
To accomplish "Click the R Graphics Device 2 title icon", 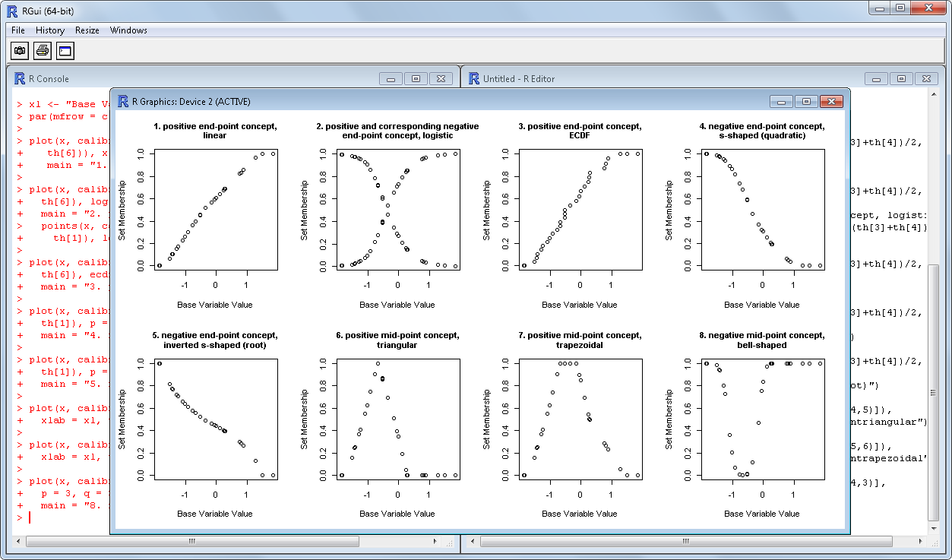I will click(122, 101).
